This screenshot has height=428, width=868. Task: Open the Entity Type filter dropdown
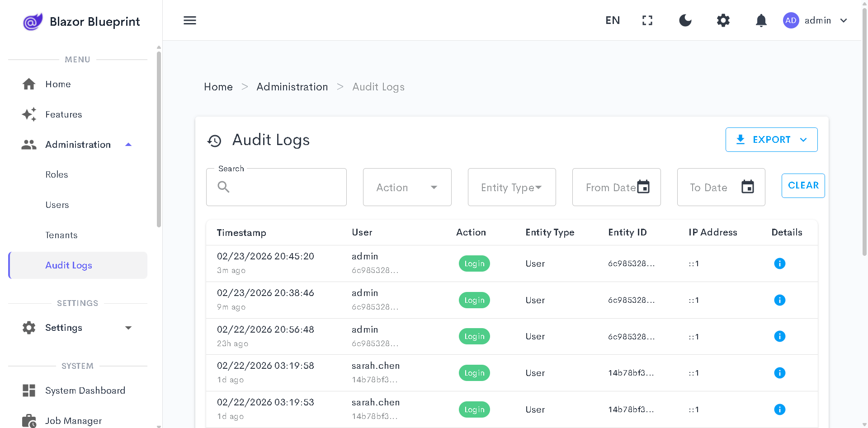(511, 187)
